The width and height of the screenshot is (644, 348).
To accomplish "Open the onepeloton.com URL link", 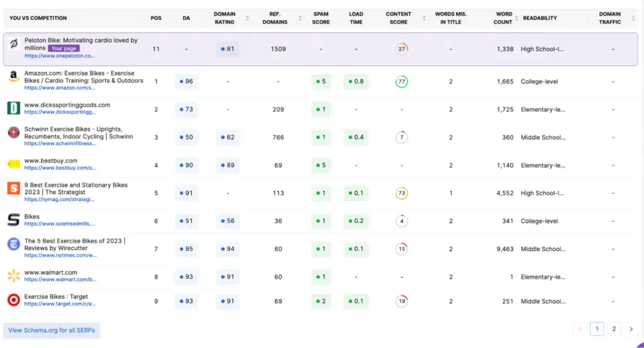I will [60, 56].
